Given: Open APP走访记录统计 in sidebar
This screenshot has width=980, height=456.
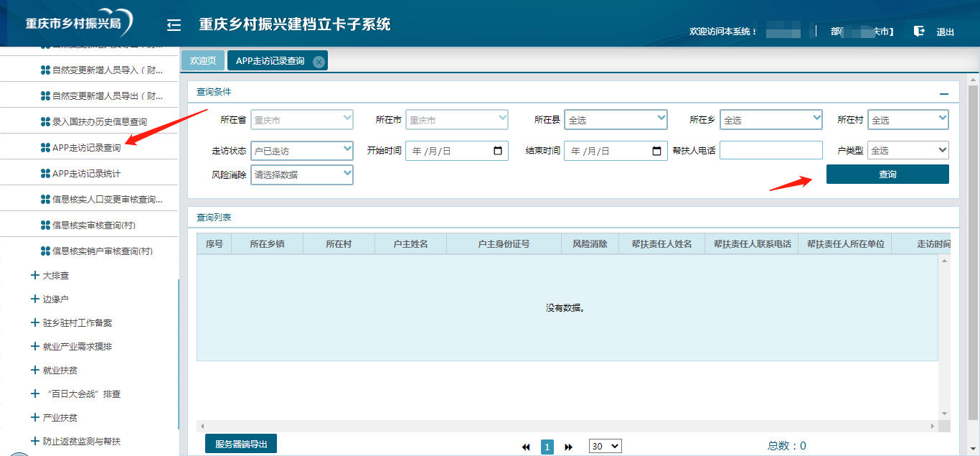Looking at the screenshot, I should (86, 174).
